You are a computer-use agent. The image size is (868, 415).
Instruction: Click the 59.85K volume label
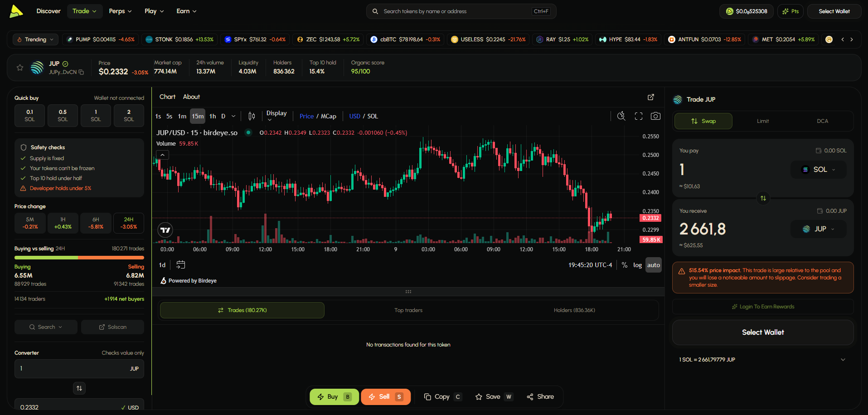[x=651, y=239]
